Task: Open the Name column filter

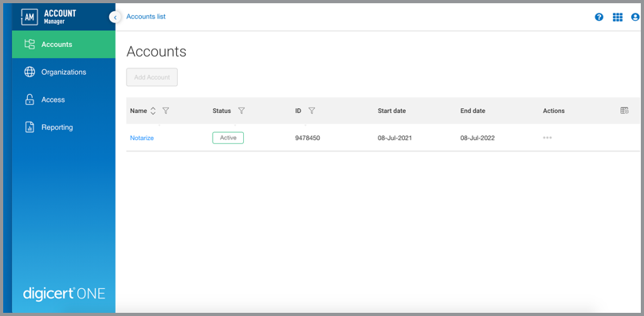Action: [166, 111]
